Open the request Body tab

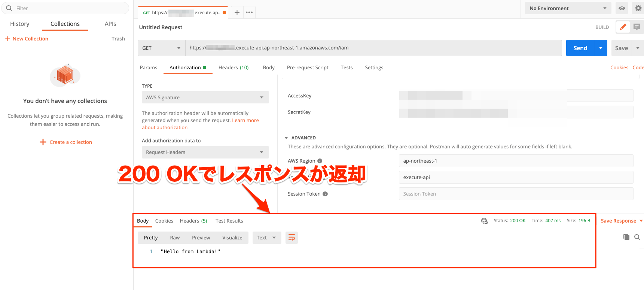coord(269,67)
